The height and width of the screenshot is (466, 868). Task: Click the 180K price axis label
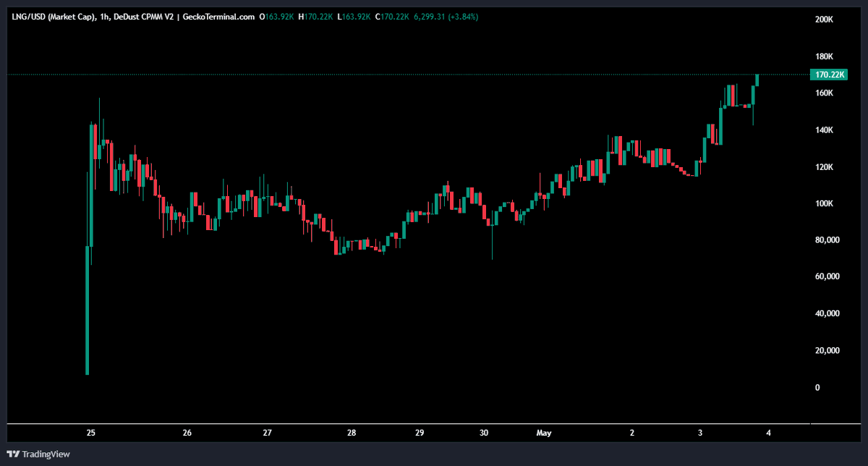click(824, 56)
